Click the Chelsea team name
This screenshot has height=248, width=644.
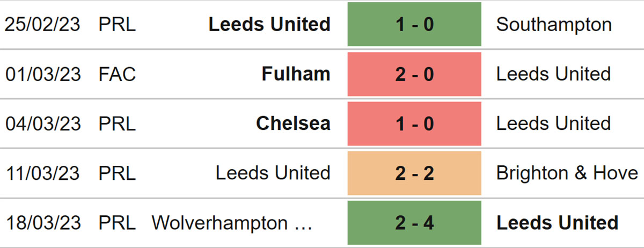click(293, 123)
